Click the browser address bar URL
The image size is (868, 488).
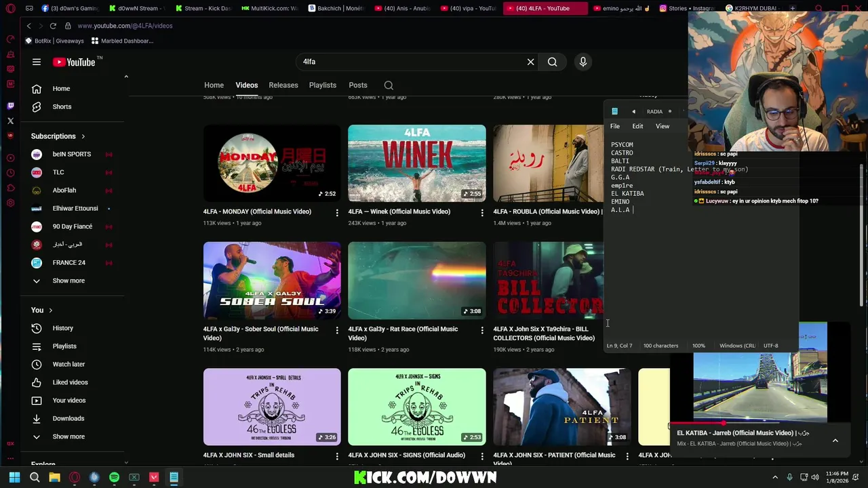tap(125, 26)
